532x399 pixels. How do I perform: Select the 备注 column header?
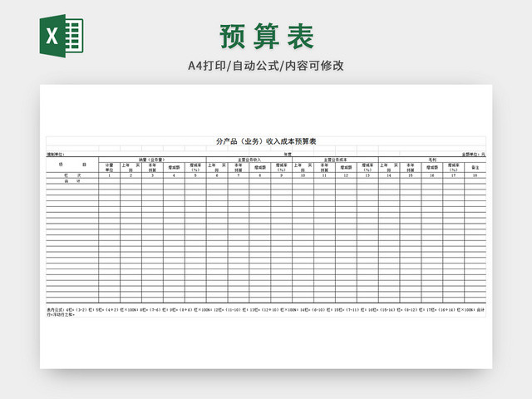click(x=475, y=167)
